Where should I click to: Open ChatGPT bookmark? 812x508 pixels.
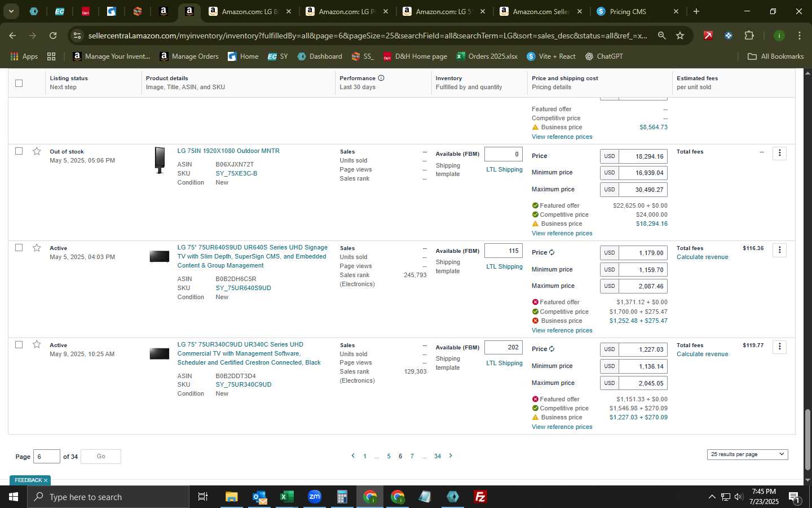[x=604, y=56]
